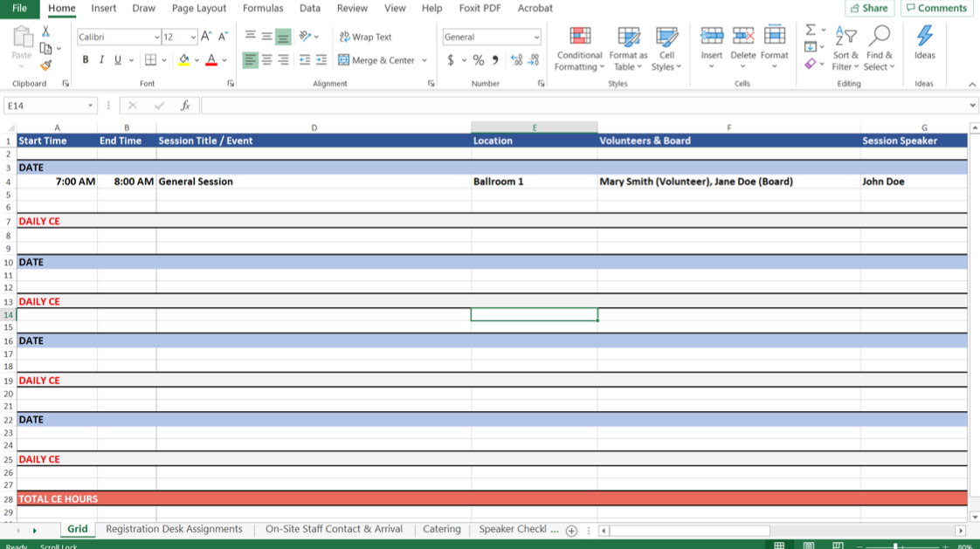Switch to Registration Desk Assignments sheet

174,529
